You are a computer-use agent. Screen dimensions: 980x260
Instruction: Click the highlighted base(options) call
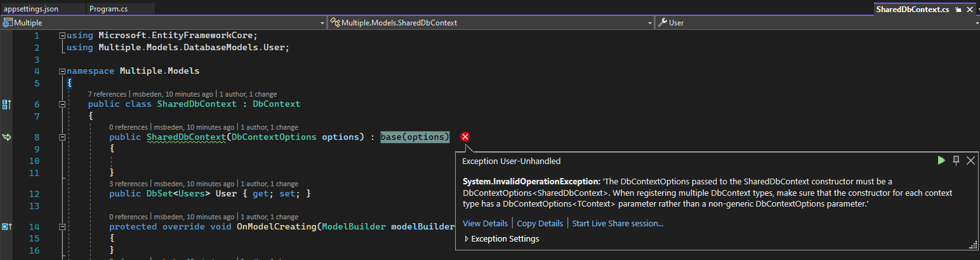click(415, 137)
